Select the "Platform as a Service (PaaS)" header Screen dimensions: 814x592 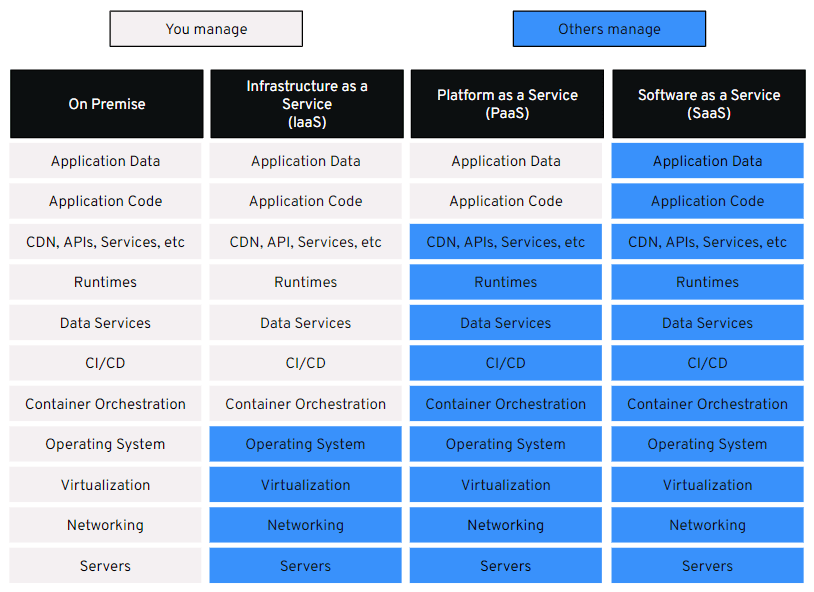point(507,104)
